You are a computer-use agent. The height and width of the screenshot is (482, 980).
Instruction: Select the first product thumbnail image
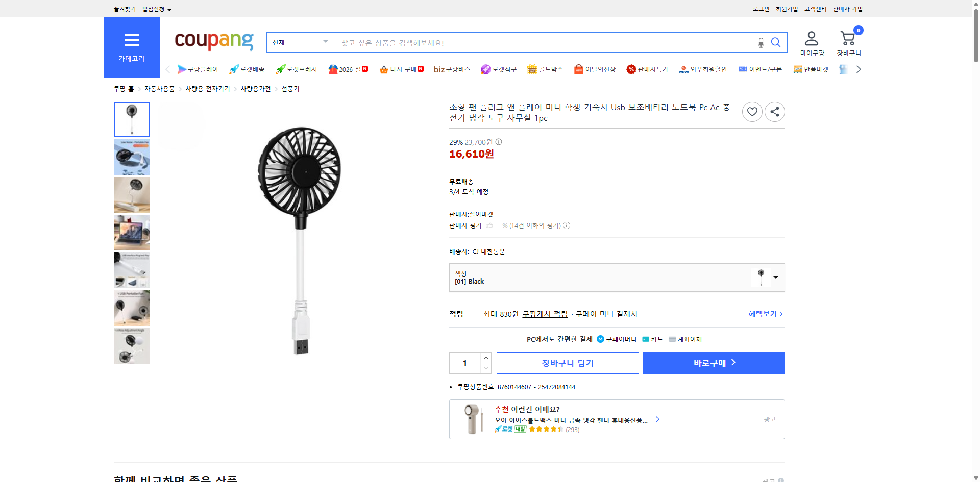tap(131, 119)
